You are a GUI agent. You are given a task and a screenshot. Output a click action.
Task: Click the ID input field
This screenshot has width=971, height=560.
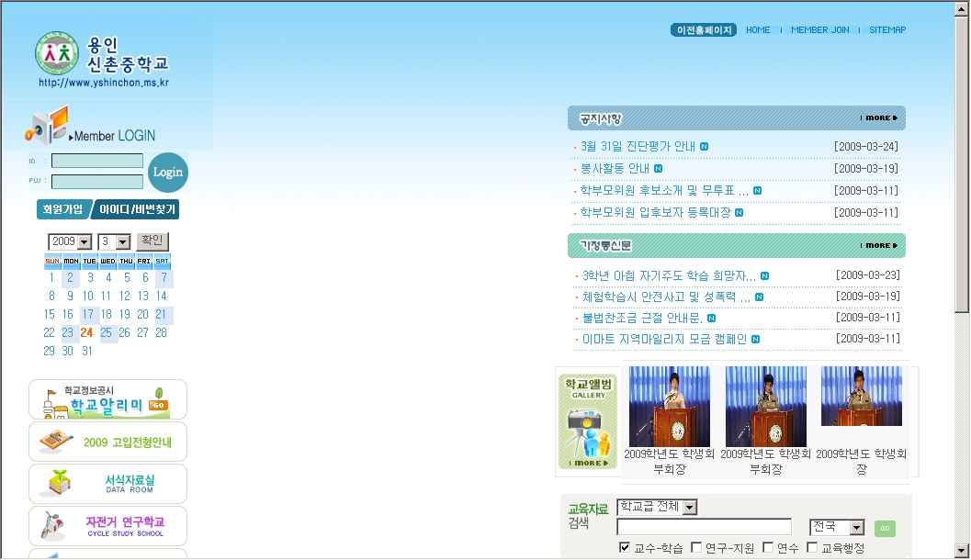tap(97, 161)
